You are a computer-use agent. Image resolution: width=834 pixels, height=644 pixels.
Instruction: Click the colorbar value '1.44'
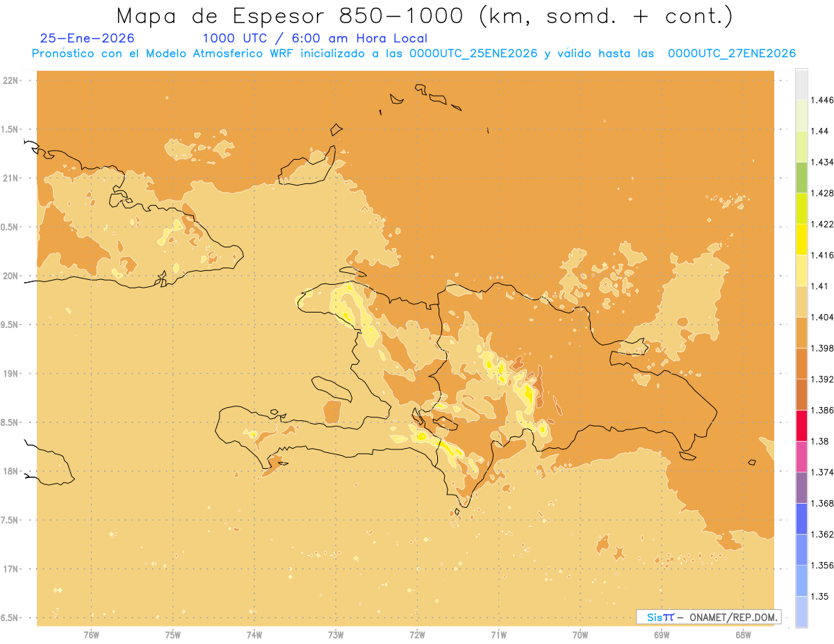click(819, 131)
